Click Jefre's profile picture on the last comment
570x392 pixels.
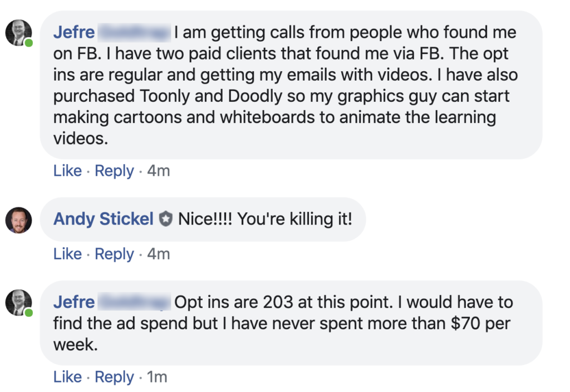[x=18, y=303]
